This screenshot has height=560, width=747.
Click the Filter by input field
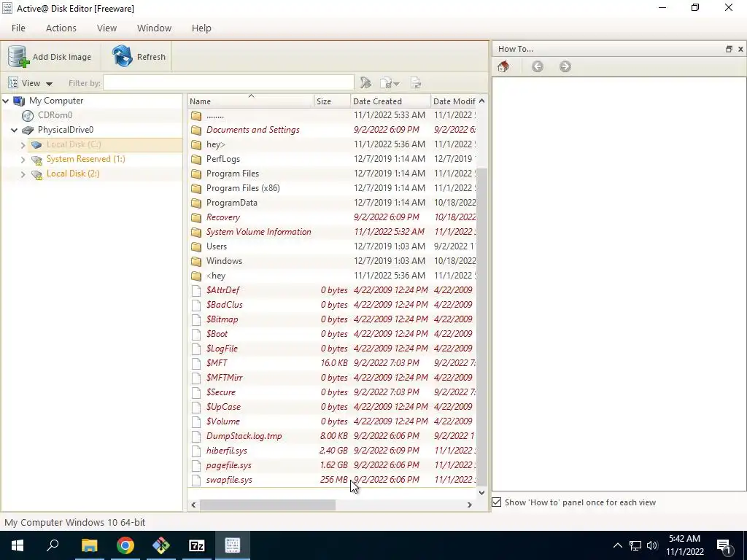[x=228, y=83]
